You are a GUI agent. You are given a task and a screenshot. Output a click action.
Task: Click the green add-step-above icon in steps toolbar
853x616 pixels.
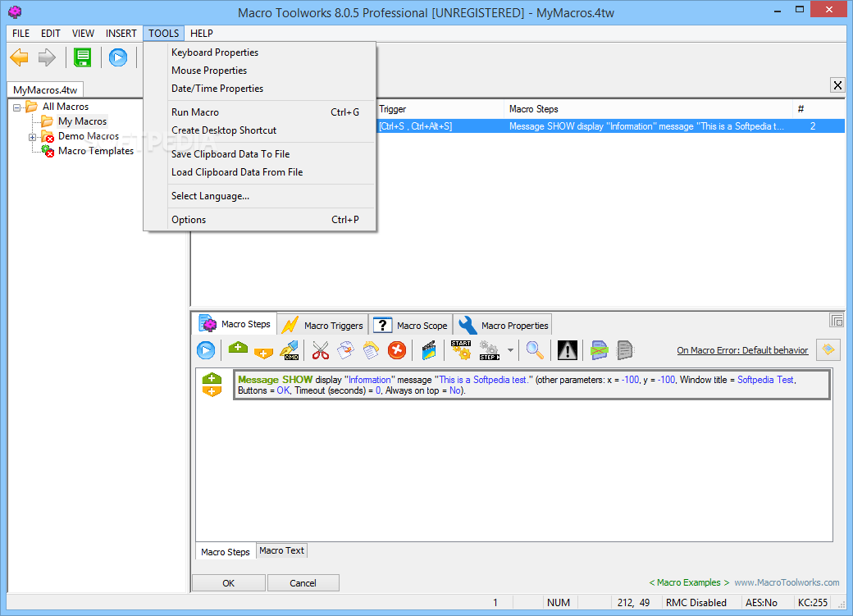coord(238,348)
